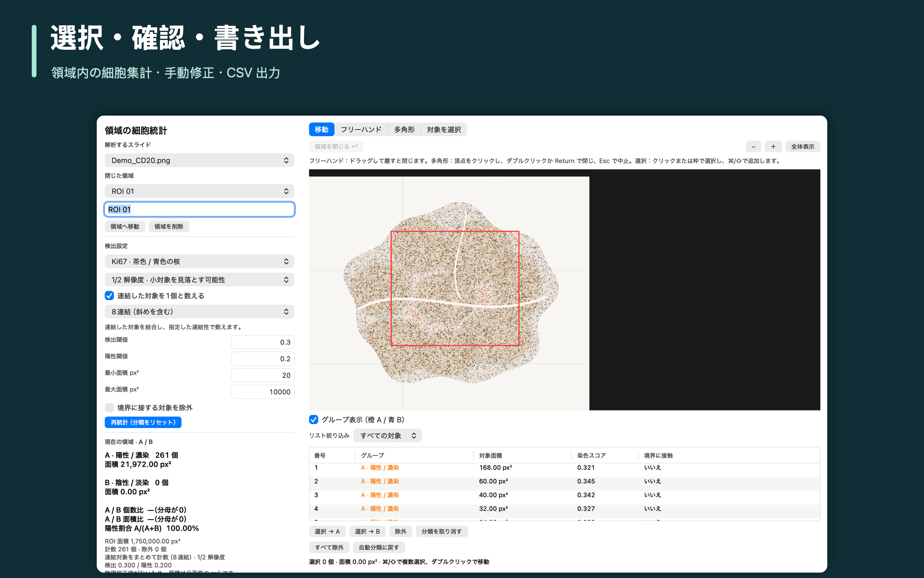Open the すべての対象 list filter dropdown

388,435
